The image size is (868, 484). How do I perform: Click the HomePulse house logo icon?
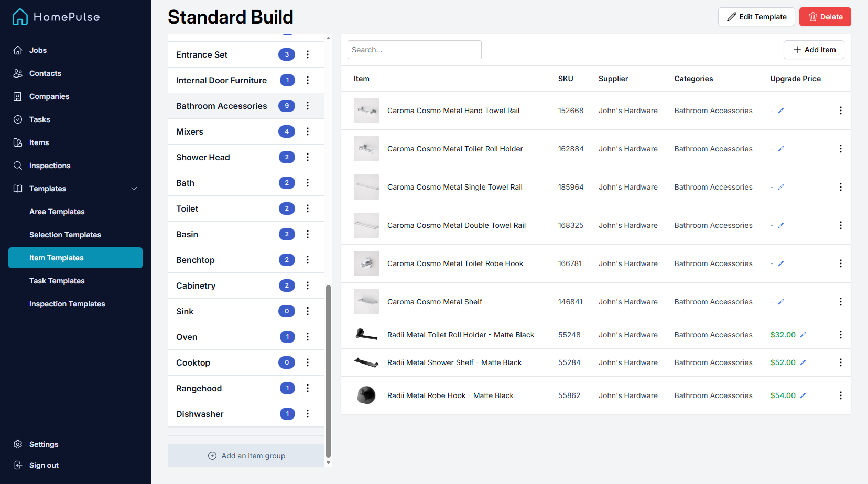[20, 17]
